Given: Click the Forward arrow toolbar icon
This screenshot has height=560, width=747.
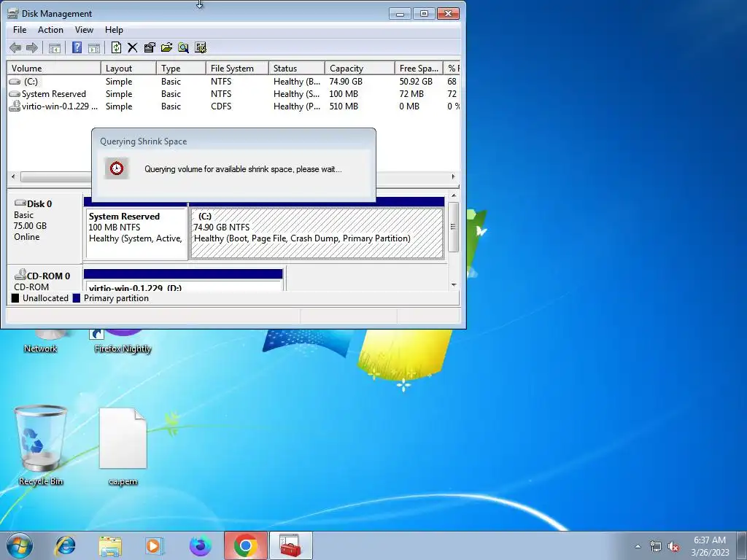Looking at the screenshot, I should click(32, 47).
